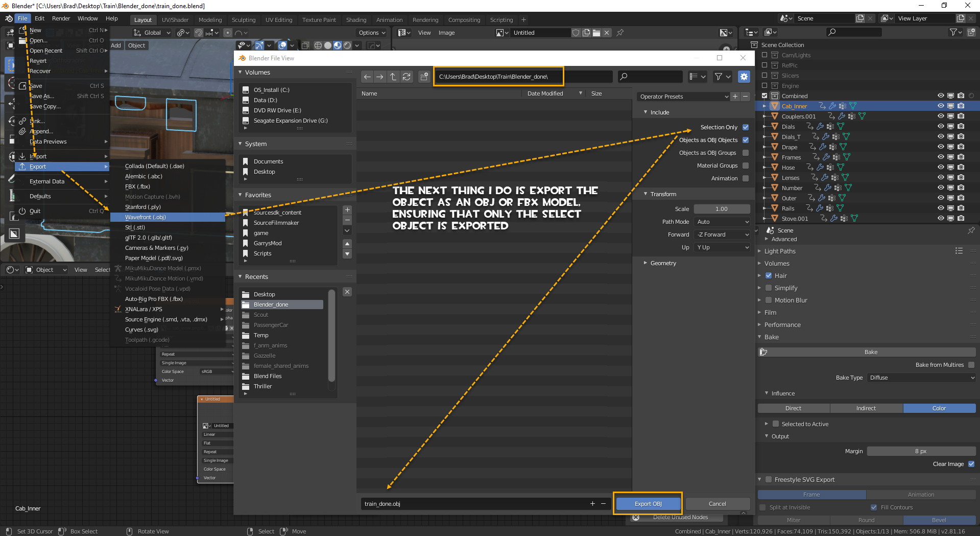Click the file name field train_done.obj
The height and width of the screenshot is (536, 980).
click(475, 504)
